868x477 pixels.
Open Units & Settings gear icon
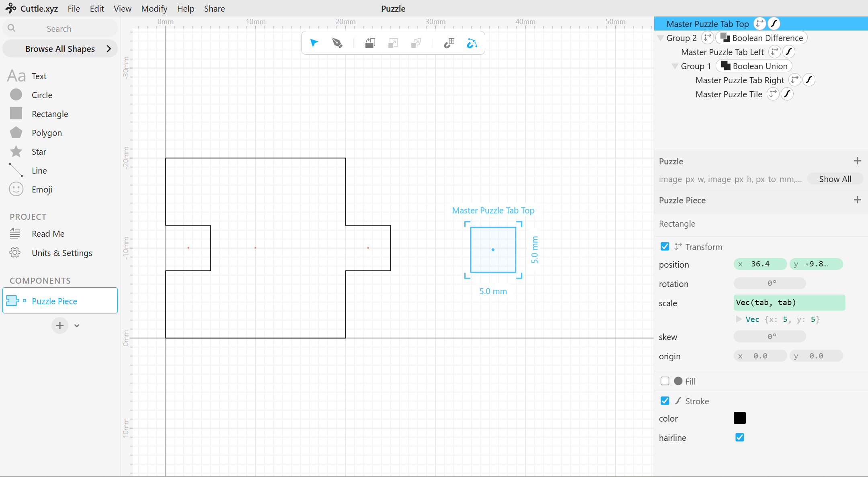15,253
